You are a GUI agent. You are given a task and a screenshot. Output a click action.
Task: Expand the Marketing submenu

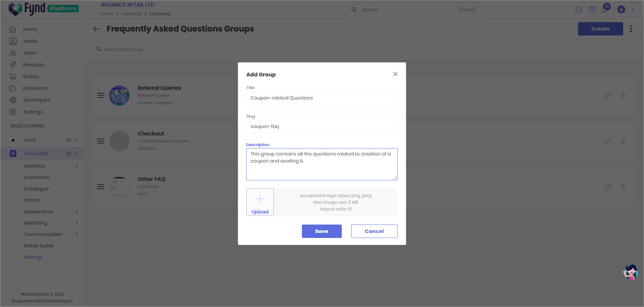[77, 223]
